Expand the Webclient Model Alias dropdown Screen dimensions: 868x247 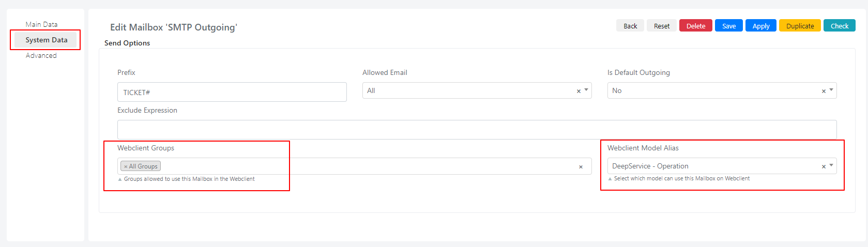click(x=831, y=165)
